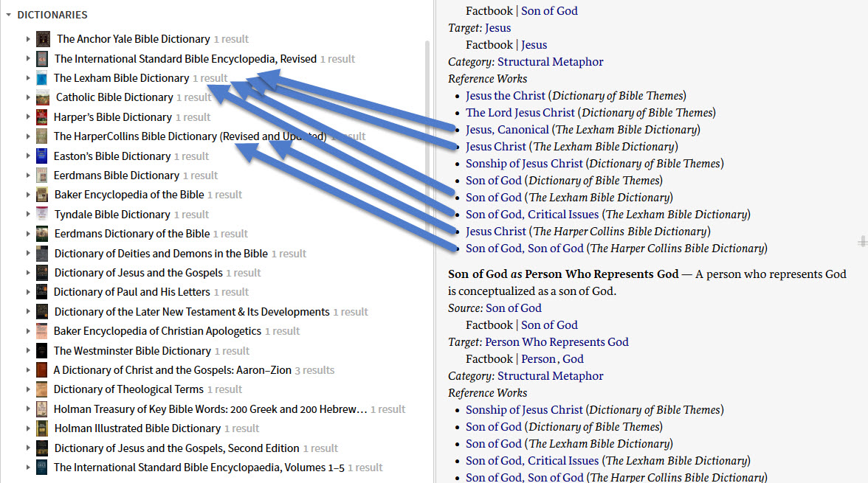Click The Anchor Yale Bible Dictionary cover icon

tap(43, 39)
